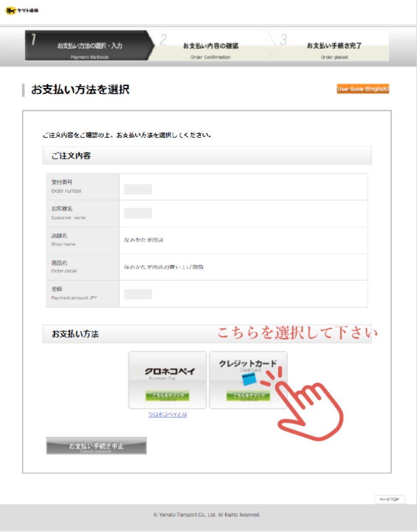Image resolution: width=417 pixels, height=532 pixels.
Task: Click green button under クレジットカード
Action: 248,396
